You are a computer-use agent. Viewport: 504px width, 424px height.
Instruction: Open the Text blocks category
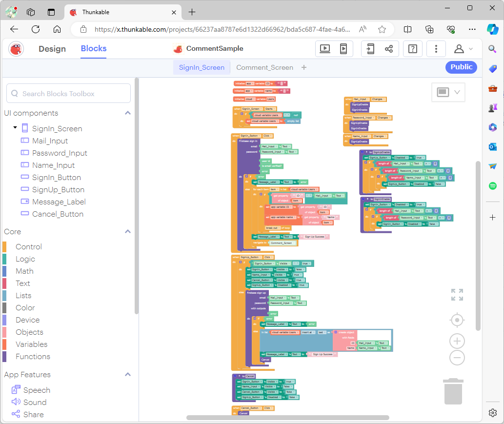pos(23,283)
